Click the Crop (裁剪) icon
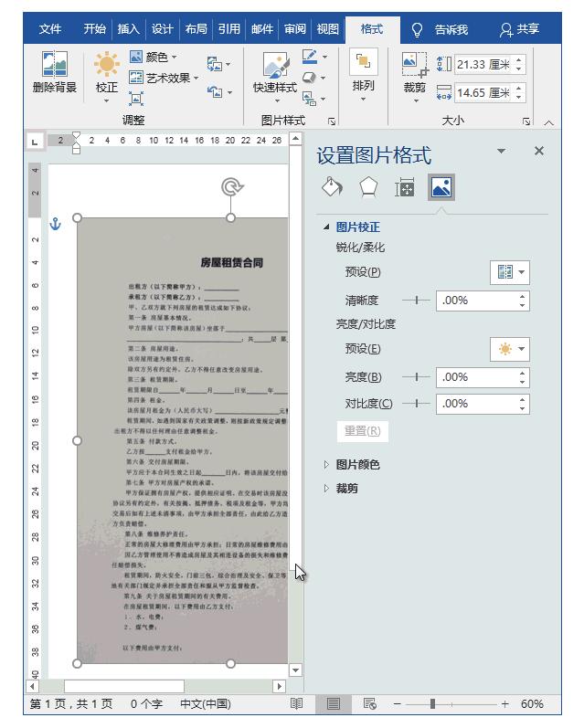This screenshot has height=728, width=584. coord(414,65)
